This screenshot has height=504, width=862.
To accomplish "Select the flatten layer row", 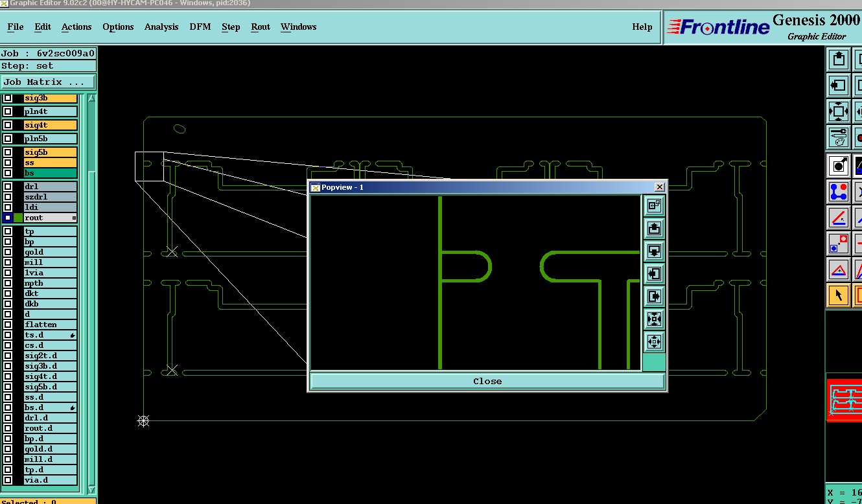I will [x=51, y=325].
